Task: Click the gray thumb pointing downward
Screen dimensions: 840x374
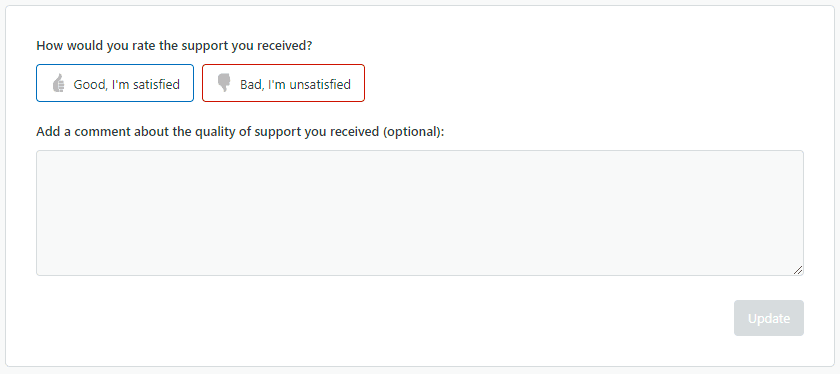Action: [x=224, y=83]
